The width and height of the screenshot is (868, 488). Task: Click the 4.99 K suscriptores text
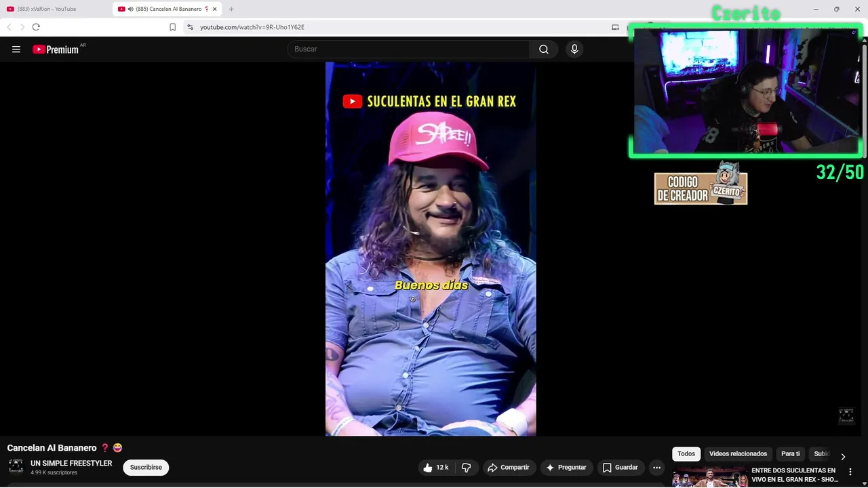tap(54, 472)
